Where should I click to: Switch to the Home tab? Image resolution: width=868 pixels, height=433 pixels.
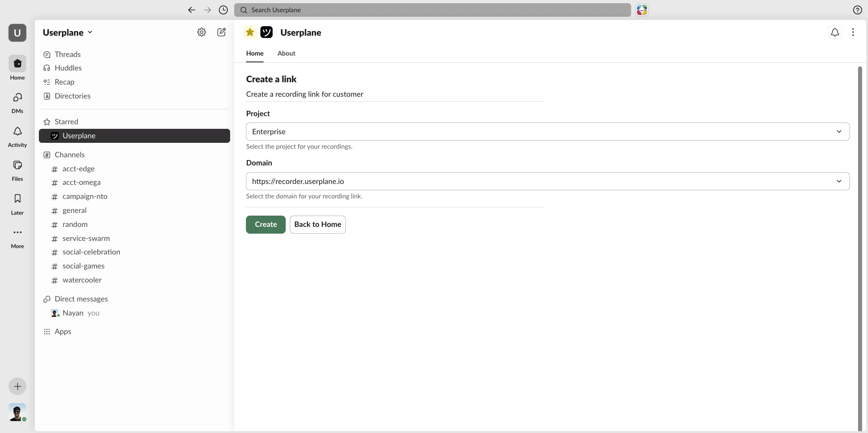pos(255,53)
